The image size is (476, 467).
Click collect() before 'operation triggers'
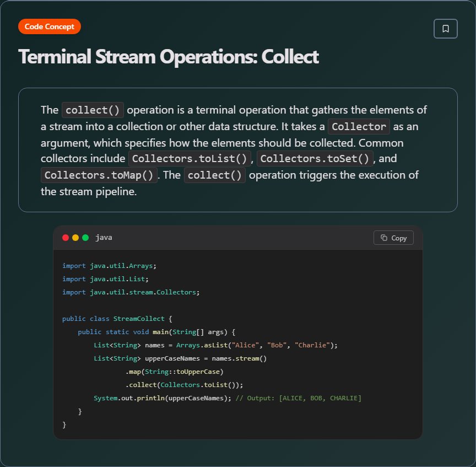[x=215, y=175]
